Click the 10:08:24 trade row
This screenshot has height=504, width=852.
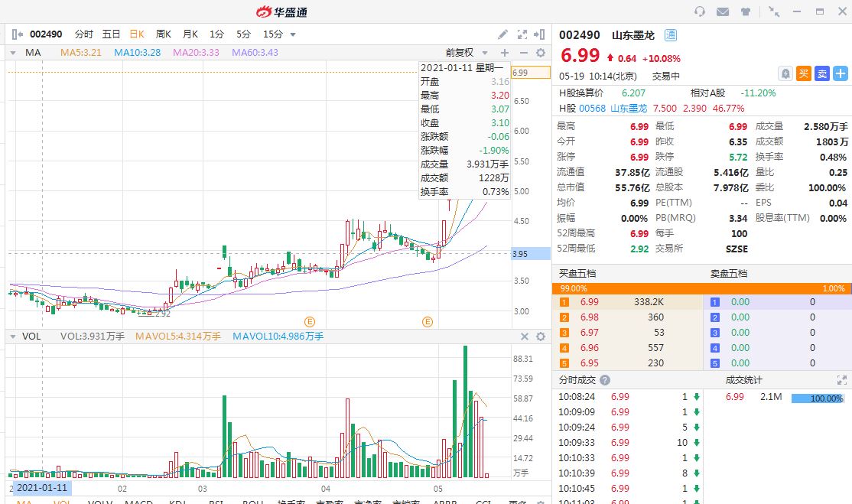pyautogui.click(x=629, y=397)
